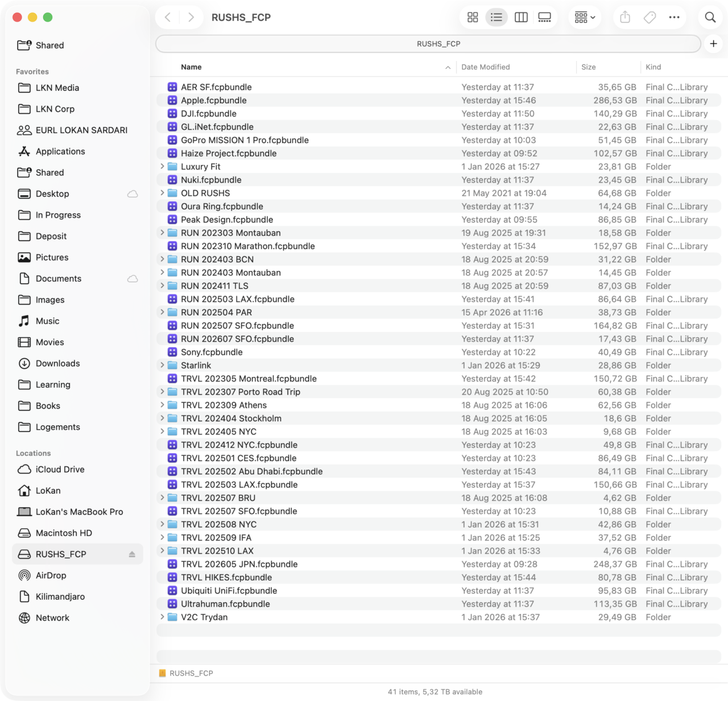Image resolution: width=728 pixels, height=701 pixels.
Task: Select GoPro MISSION 1 Pro.fcpbundle file
Action: pos(439,140)
